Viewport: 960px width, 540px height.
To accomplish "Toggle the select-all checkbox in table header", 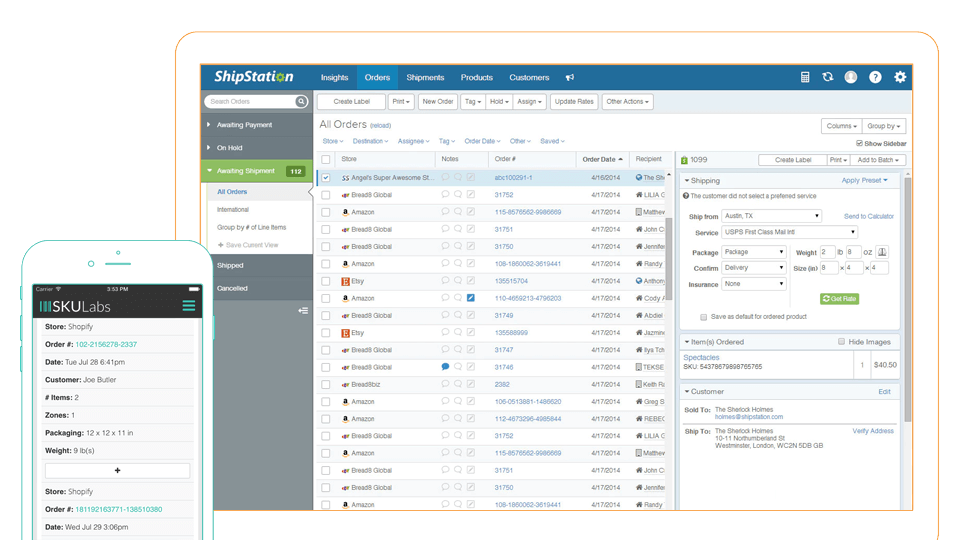I will pyautogui.click(x=326, y=160).
